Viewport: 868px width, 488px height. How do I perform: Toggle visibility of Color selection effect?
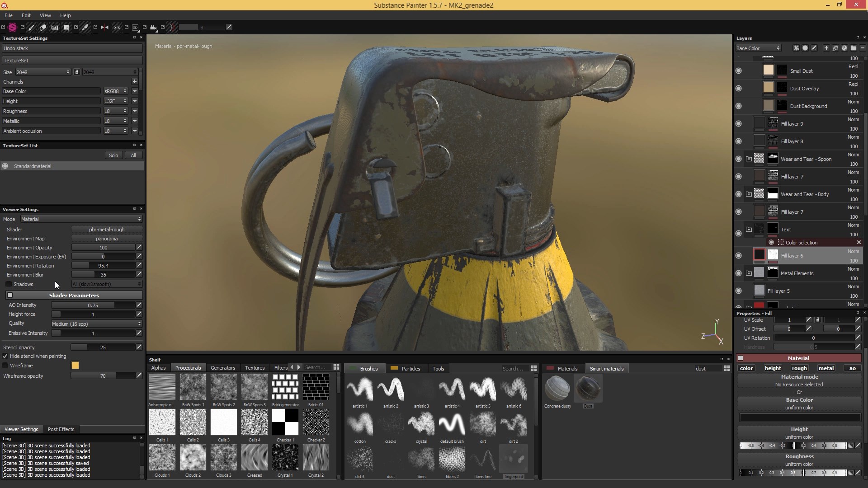771,243
